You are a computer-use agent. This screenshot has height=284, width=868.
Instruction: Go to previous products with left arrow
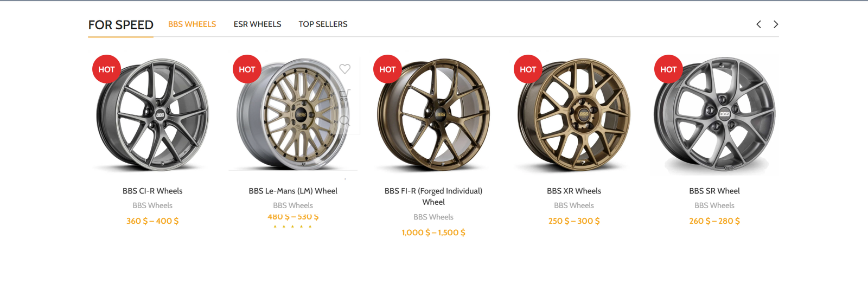[x=758, y=24]
